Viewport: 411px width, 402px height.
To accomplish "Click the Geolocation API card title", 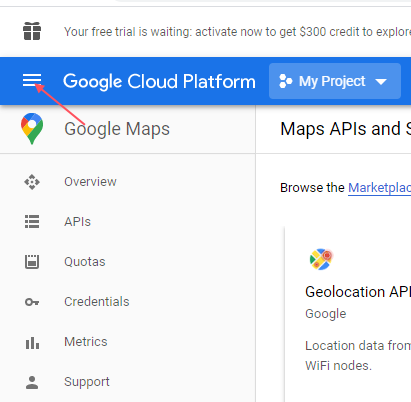I will [358, 292].
